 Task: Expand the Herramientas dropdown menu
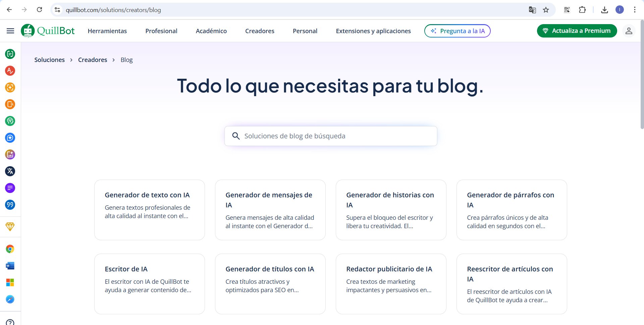pos(107,31)
